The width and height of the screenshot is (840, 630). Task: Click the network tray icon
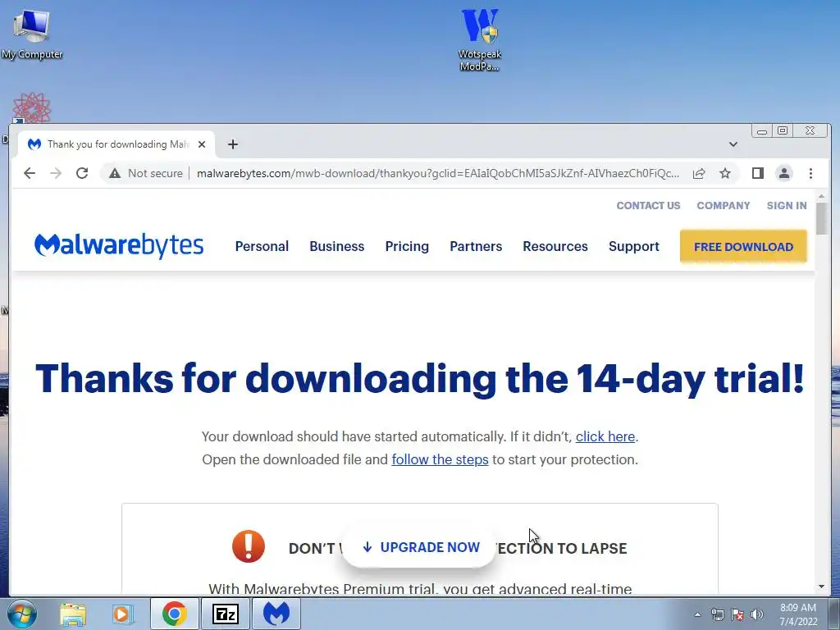click(x=717, y=614)
